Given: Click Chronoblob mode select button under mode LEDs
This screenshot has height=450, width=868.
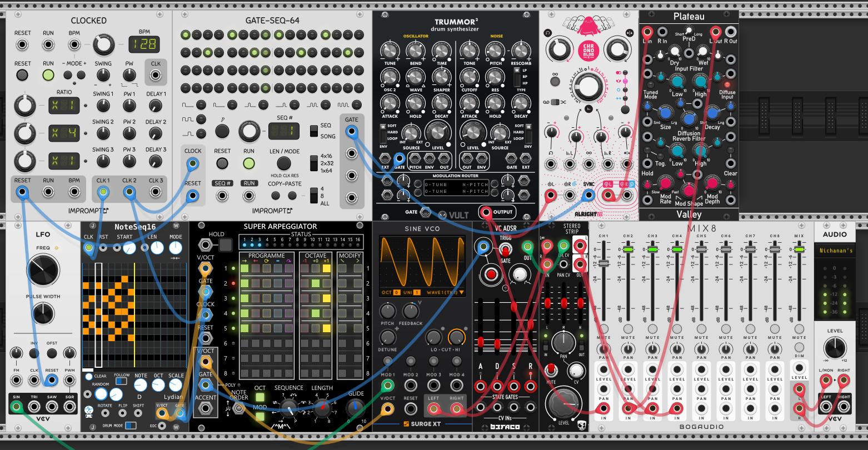Looking at the screenshot, I should click(625, 110).
